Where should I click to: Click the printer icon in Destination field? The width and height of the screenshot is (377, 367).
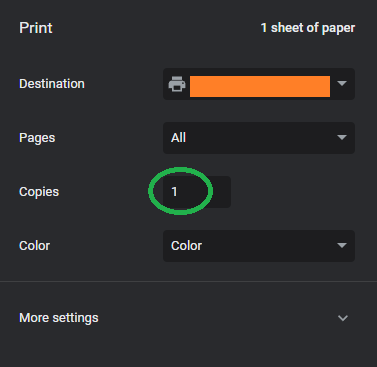(x=177, y=84)
